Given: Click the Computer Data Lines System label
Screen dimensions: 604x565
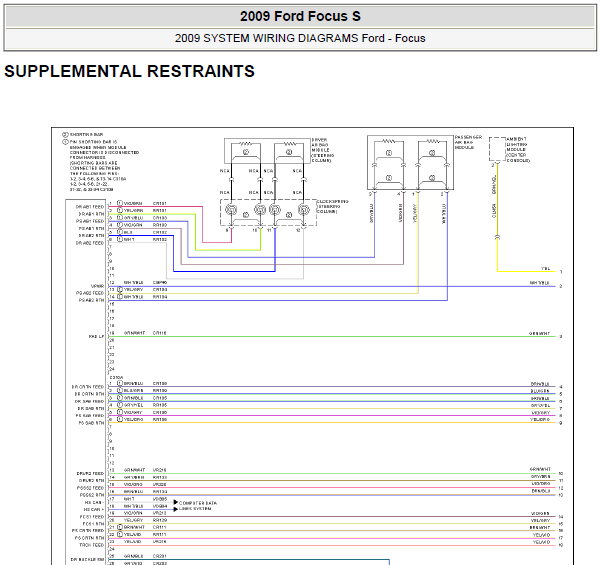Looking at the screenshot, I should [x=198, y=506].
